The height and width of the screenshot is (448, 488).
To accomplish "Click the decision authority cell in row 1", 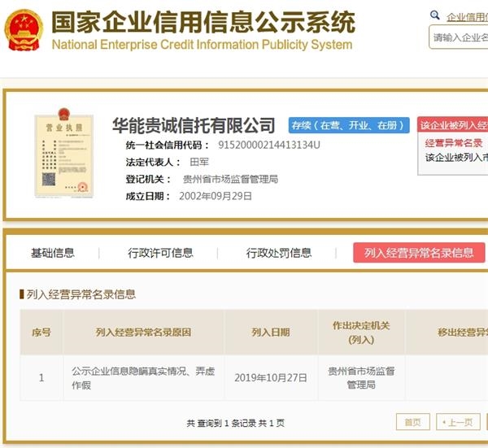I will tap(361, 378).
